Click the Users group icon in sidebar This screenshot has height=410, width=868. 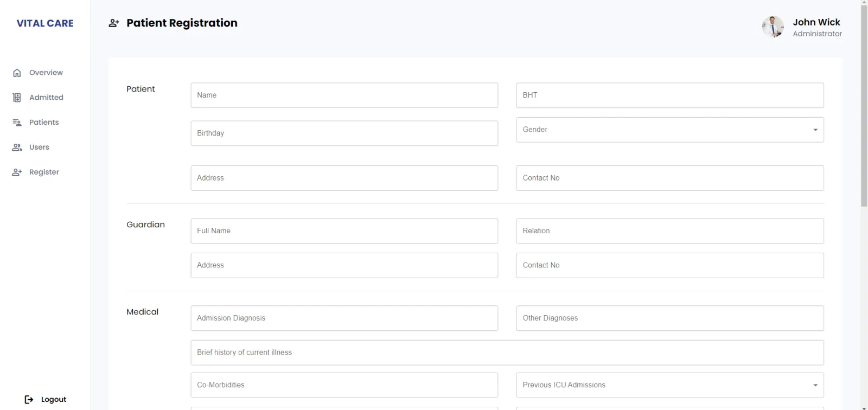[x=17, y=148]
